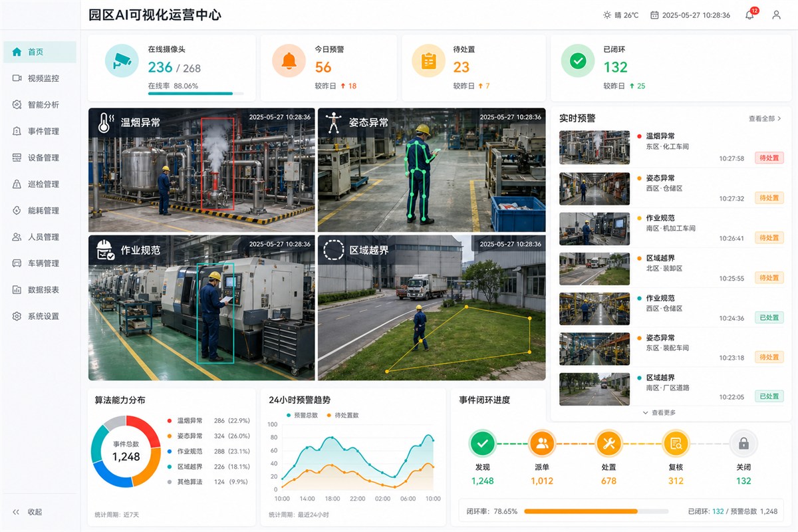Click the 视频监控 camera sidebar icon

tap(17, 78)
